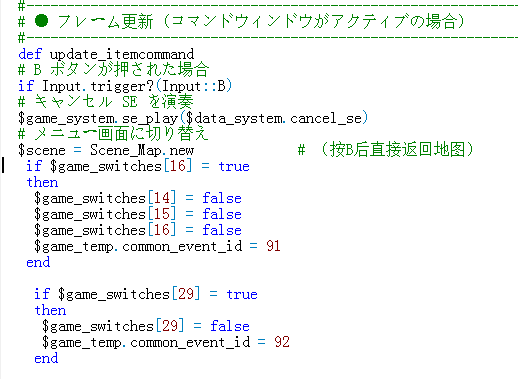The image size is (518, 379).
Task: Click the "then" keyword under switches[29] condition
Action: tap(50, 311)
